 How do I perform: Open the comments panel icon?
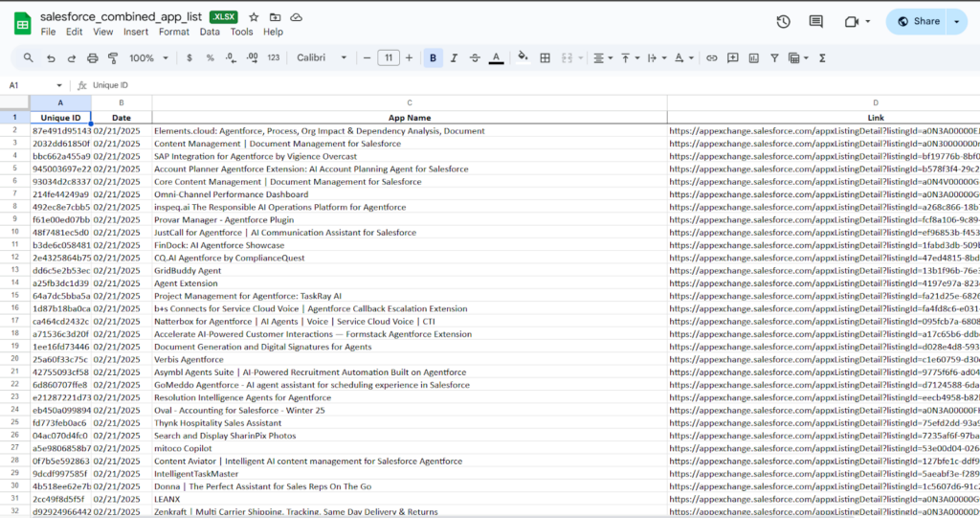pos(815,21)
